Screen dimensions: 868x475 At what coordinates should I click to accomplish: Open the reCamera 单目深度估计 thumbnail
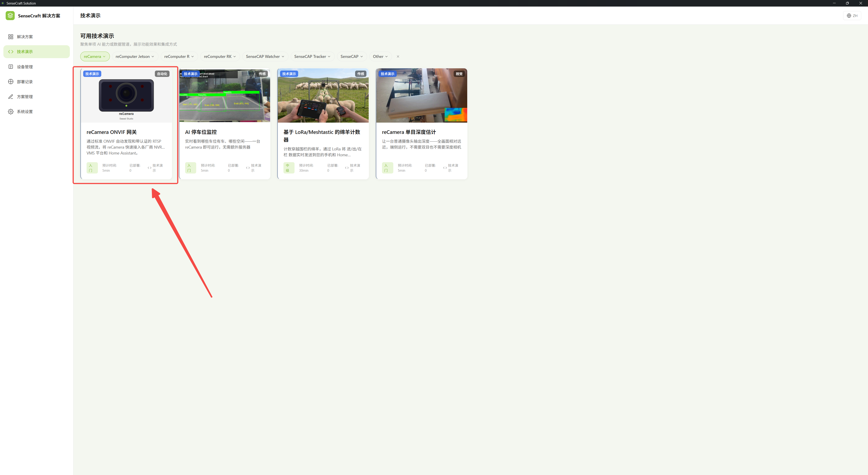pos(422,95)
